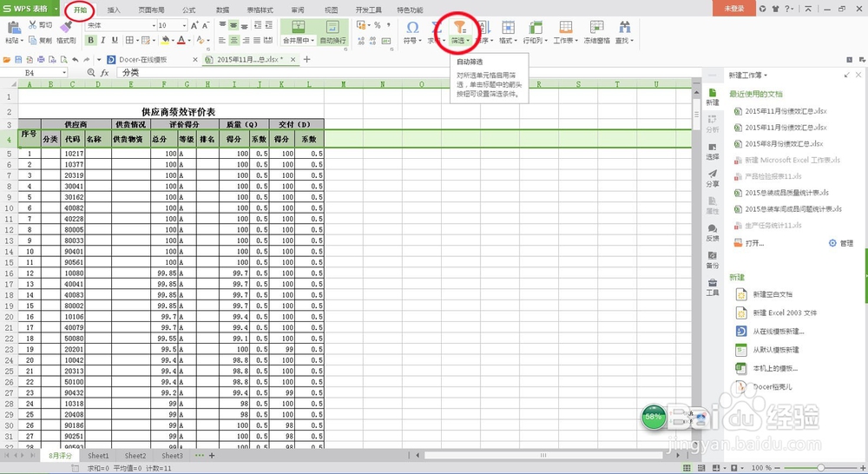Viewport: 868px width, 474px height.
Task: Open the 分享 (Share) sidebar icon
Action: click(x=713, y=178)
